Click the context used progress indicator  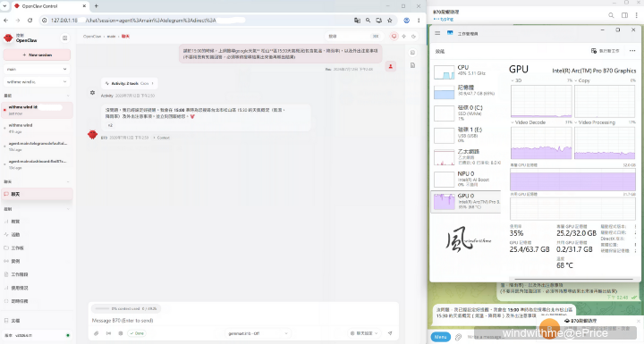click(x=126, y=308)
